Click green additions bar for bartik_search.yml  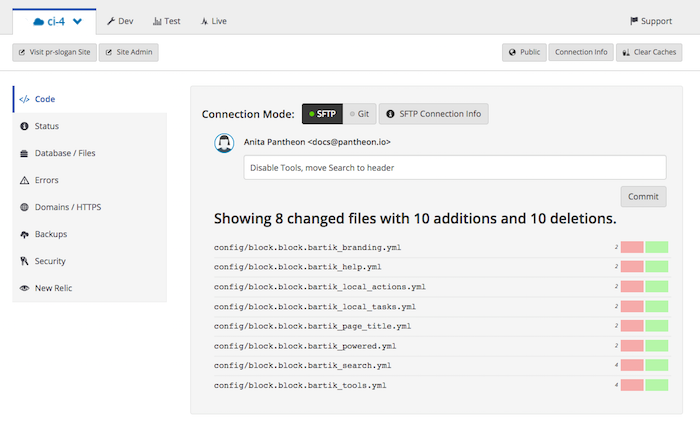(x=657, y=365)
